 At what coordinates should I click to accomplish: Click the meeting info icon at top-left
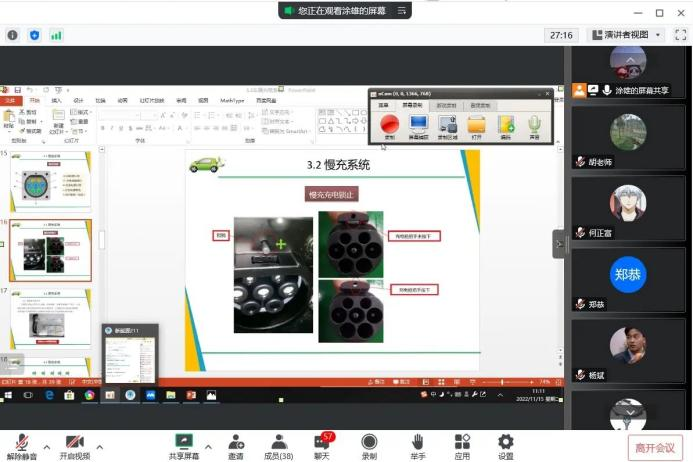coord(13,35)
